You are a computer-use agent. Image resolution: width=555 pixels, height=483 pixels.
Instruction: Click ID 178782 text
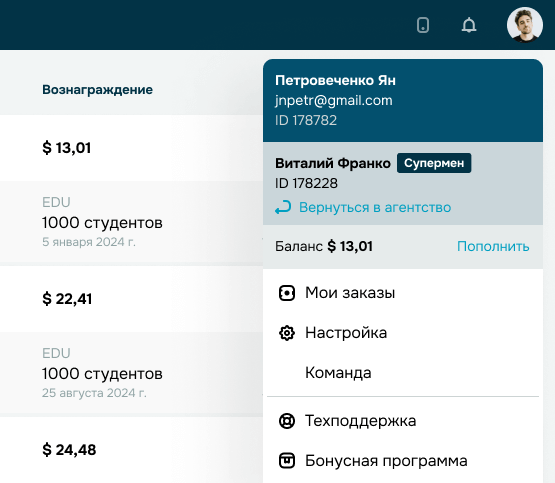pos(306,120)
